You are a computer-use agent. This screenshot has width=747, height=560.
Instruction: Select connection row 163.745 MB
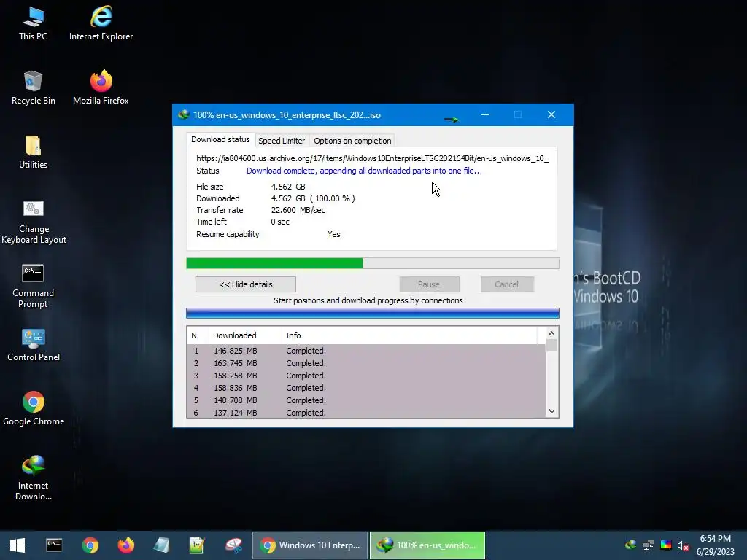366,363
